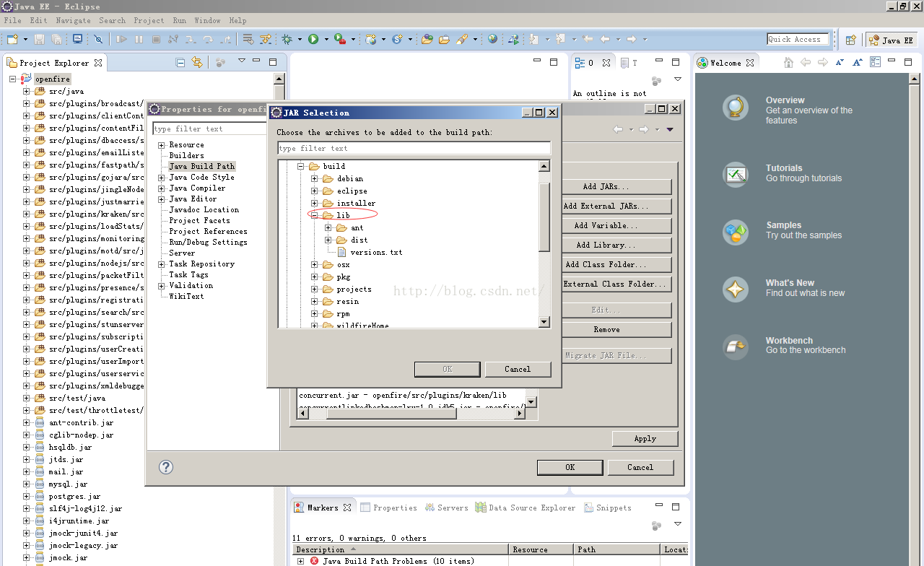Switch to the Servers tab
The width and height of the screenshot is (924, 566).
tap(446, 508)
